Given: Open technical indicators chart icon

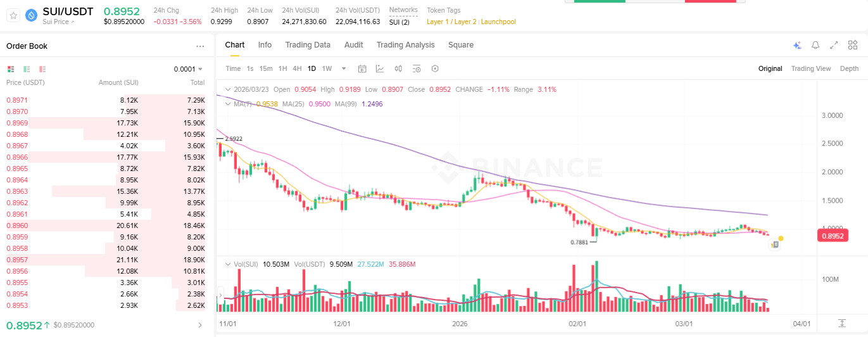Looking at the screenshot, I should point(380,68).
